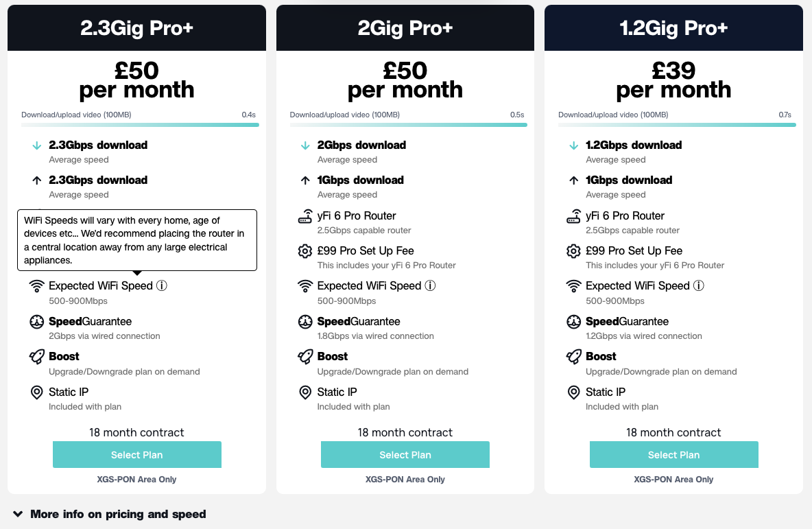Click the info icon beside 1.2Gig Expected WiFi Speed
The width and height of the screenshot is (812, 529).
pyautogui.click(x=699, y=285)
